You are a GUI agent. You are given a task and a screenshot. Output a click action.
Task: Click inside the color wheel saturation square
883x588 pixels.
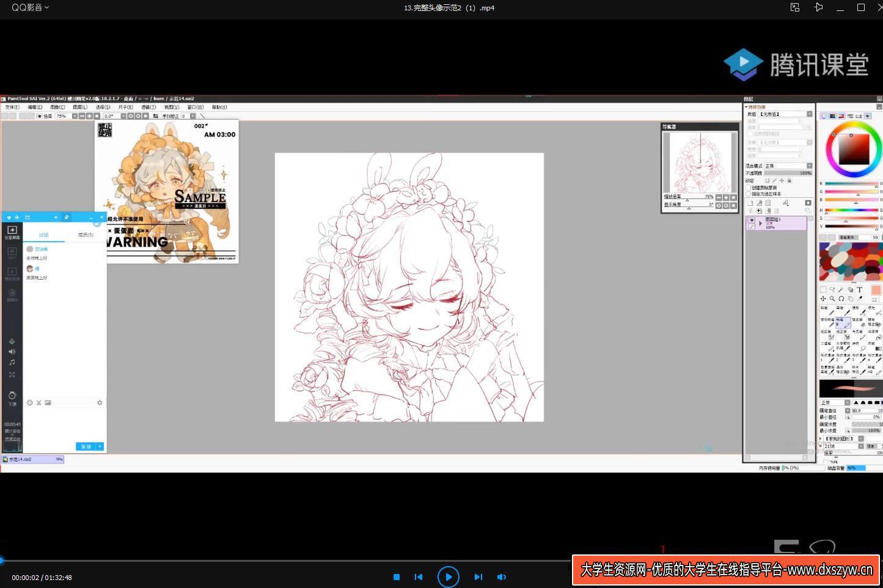[854, 149]
